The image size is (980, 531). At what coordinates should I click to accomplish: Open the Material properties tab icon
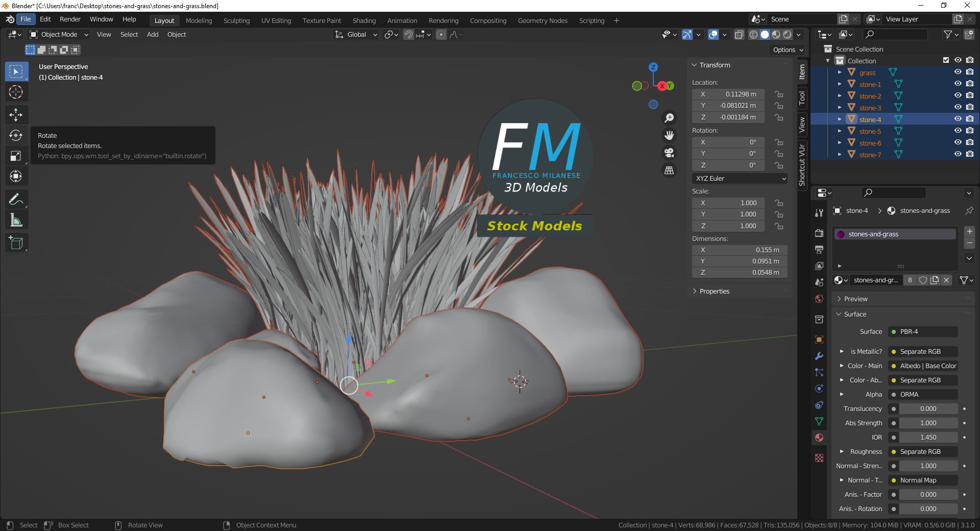click(x=819, y=438)
